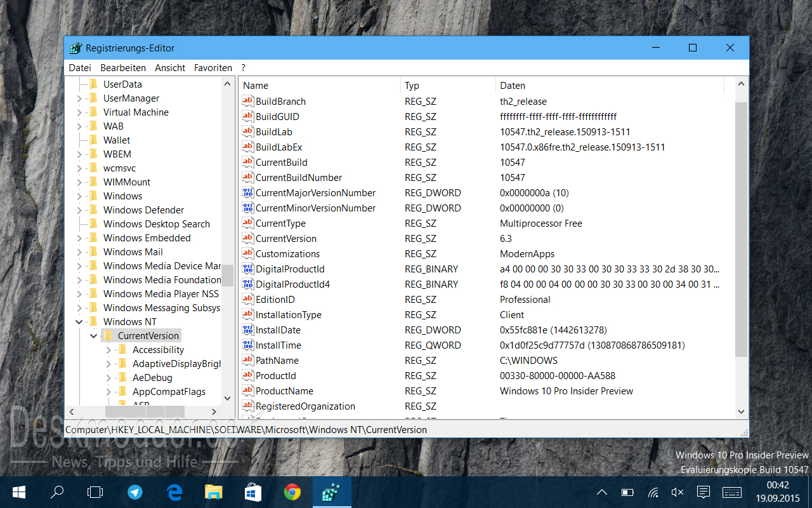The width and height of the screenshot is (812, 508).
Task: Click the DigitalProductId binary value icon
Action: click(x=247, y=269)
